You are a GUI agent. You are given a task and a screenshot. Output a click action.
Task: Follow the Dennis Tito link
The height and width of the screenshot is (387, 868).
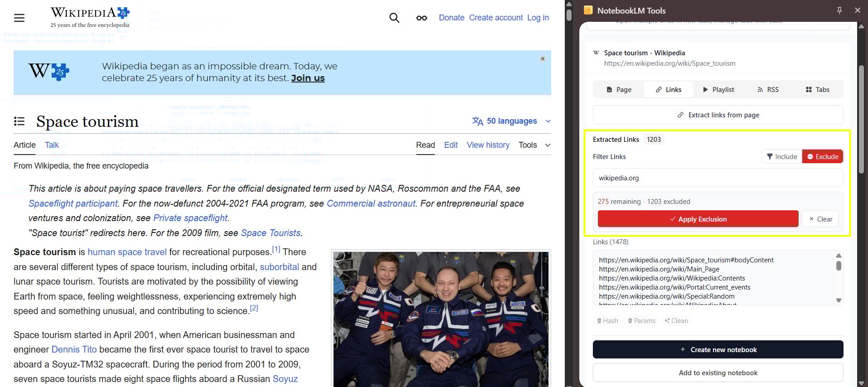[x=74, y=349]
